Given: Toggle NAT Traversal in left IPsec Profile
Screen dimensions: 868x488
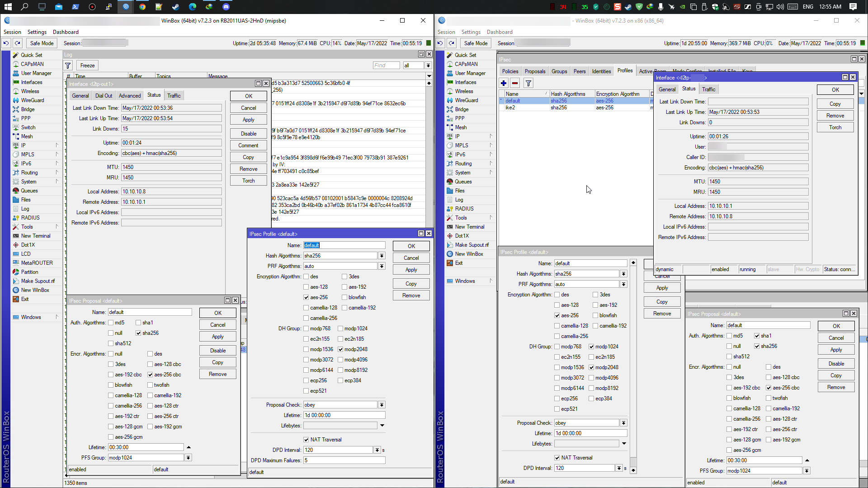Looking at the screenshot, I should [x=306, y=440].
